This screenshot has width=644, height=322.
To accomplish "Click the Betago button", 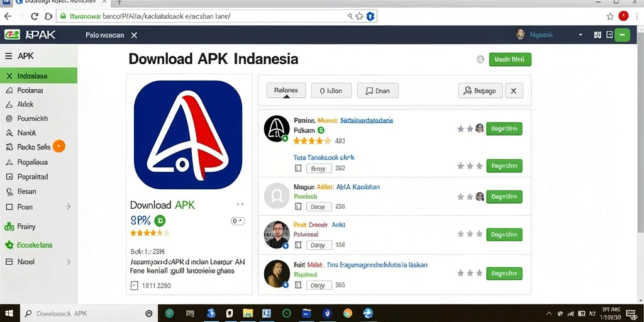I will (x=480, y=91).
